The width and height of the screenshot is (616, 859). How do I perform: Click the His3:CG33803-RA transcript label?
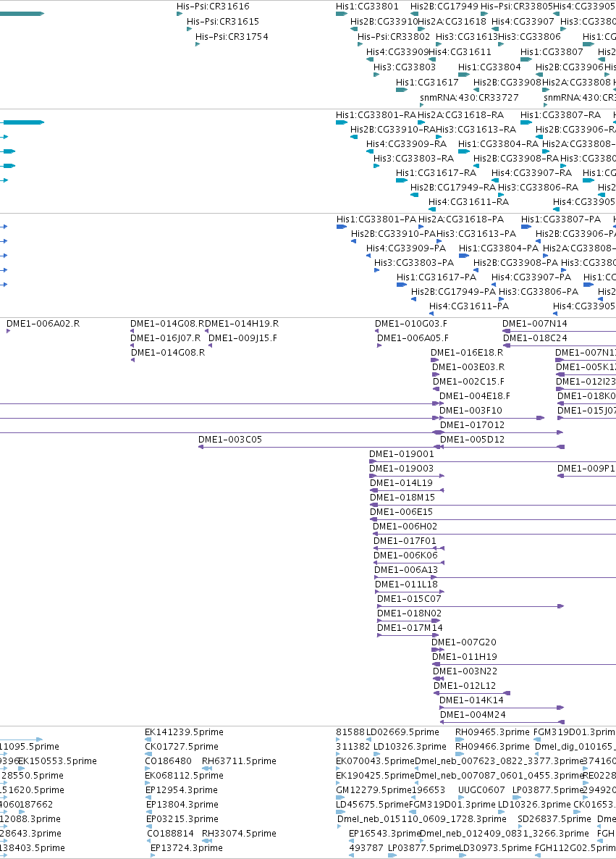click(x=413, y=159)
